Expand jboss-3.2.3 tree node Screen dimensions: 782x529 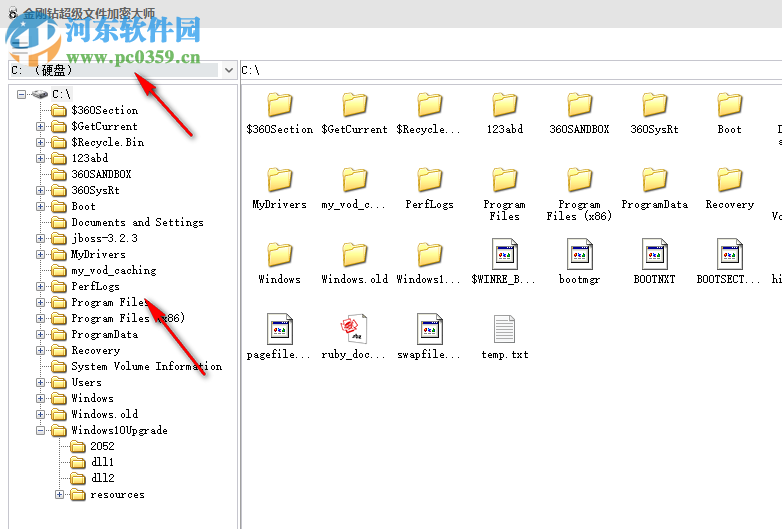coord(40,238)
